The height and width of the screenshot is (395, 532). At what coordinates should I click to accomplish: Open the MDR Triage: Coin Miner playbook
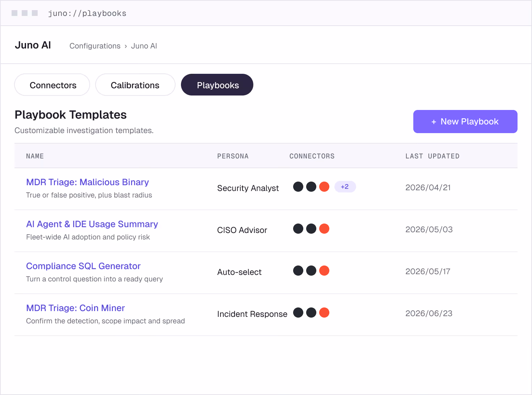pyautogui.click(x=75, y=308)
